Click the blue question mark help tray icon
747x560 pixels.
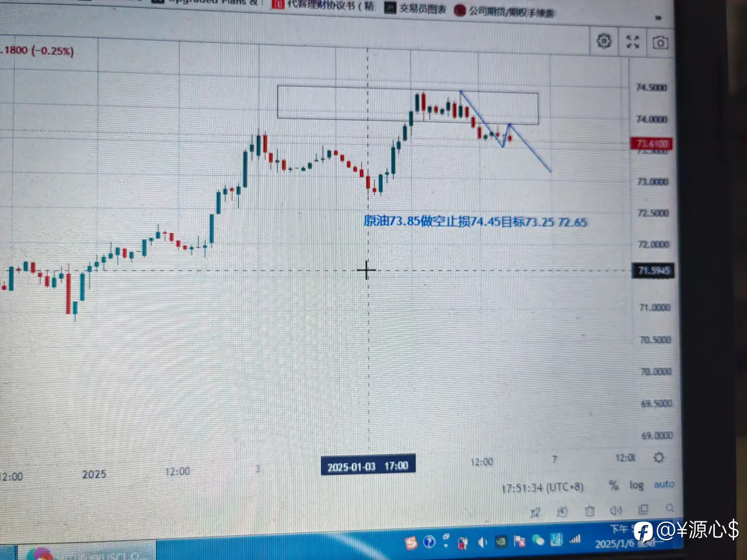click(x=429, y=542)
